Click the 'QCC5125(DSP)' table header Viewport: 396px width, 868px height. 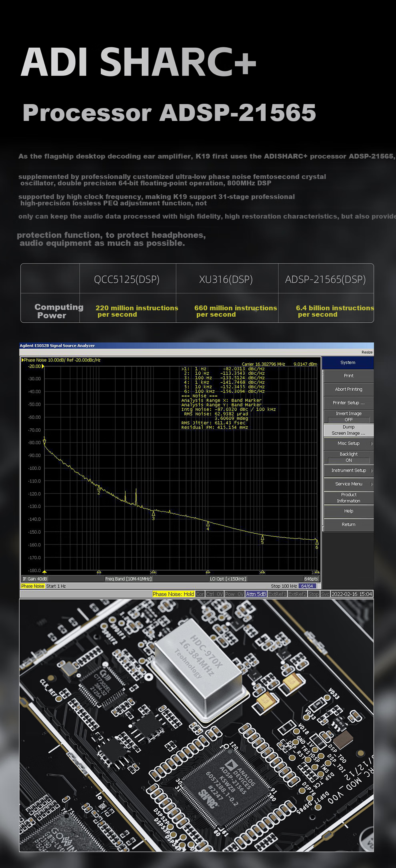click(127, 279)
